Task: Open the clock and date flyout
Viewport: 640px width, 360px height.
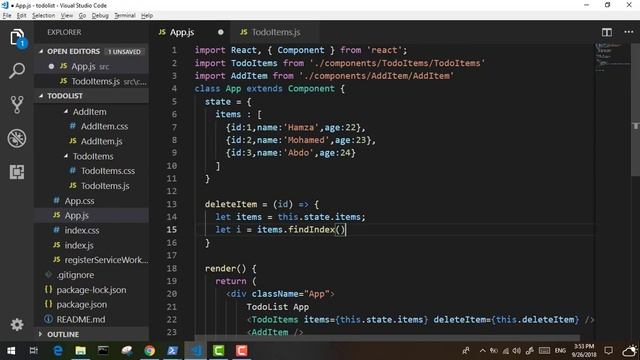Action: (x=584, y=351)
